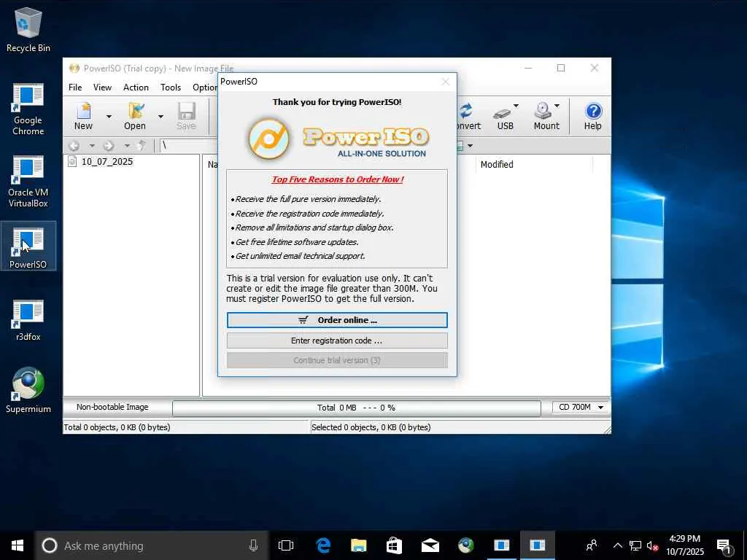
Task: Select the Oracle VM VirtualBox desktop shortcut
Action: click(28, 182)
